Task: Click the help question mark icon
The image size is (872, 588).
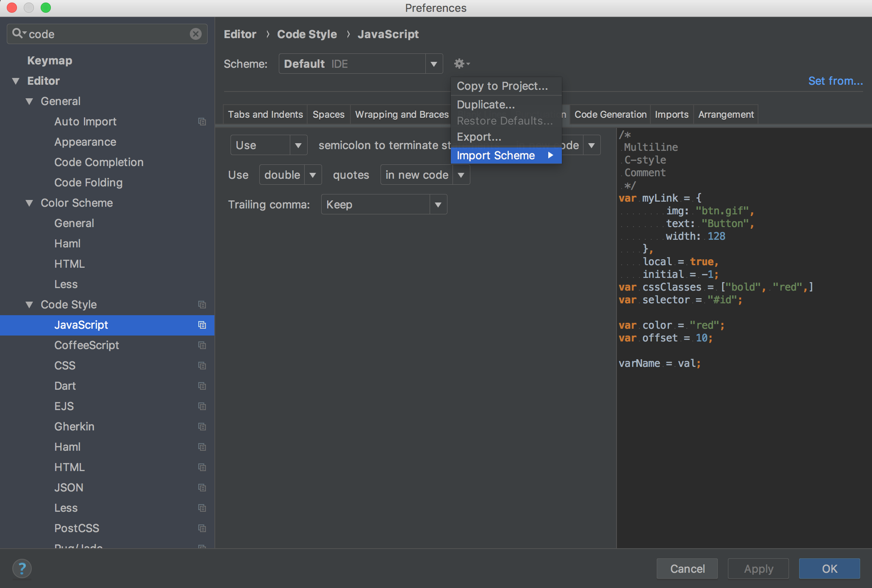Action: [x=22, y=569]
